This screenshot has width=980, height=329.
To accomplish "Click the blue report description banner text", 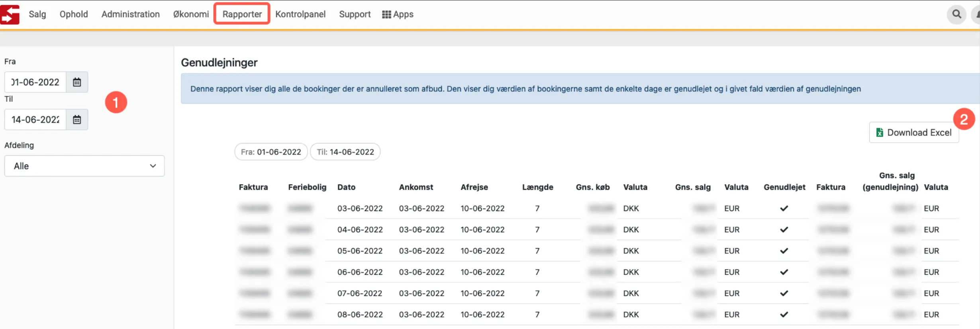I will [525, 89].
